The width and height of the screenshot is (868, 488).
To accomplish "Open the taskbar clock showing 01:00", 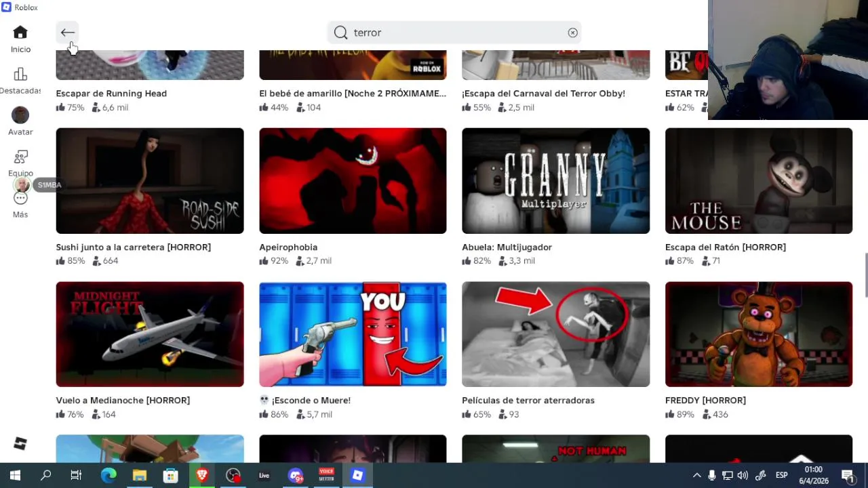I will click(814, 475).
